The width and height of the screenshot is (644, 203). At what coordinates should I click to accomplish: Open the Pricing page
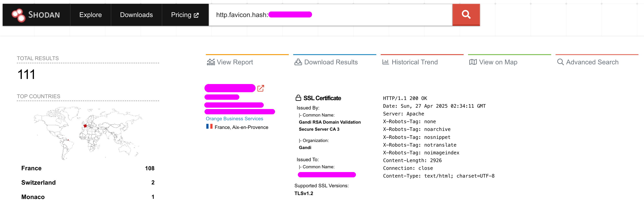pos(185,15)
